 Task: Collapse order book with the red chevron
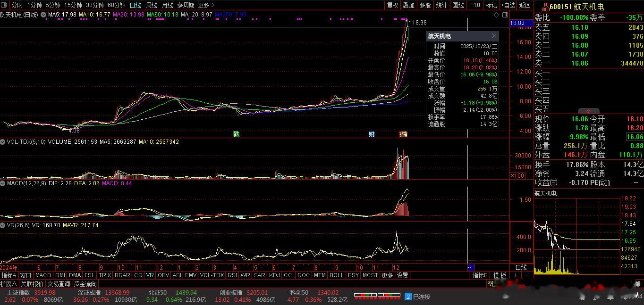pos(589,111)
